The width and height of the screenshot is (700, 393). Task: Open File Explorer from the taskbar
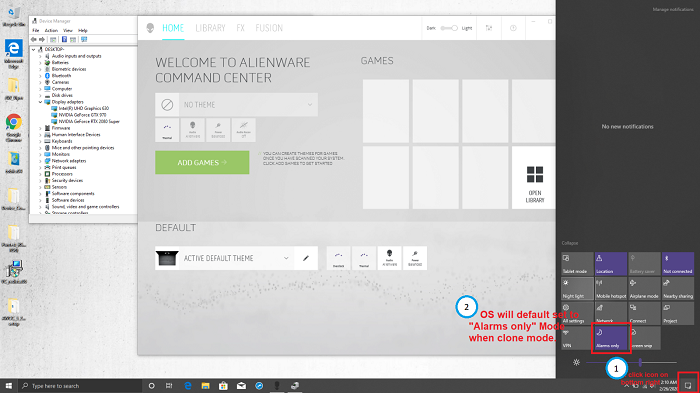(x=205, y=386)
